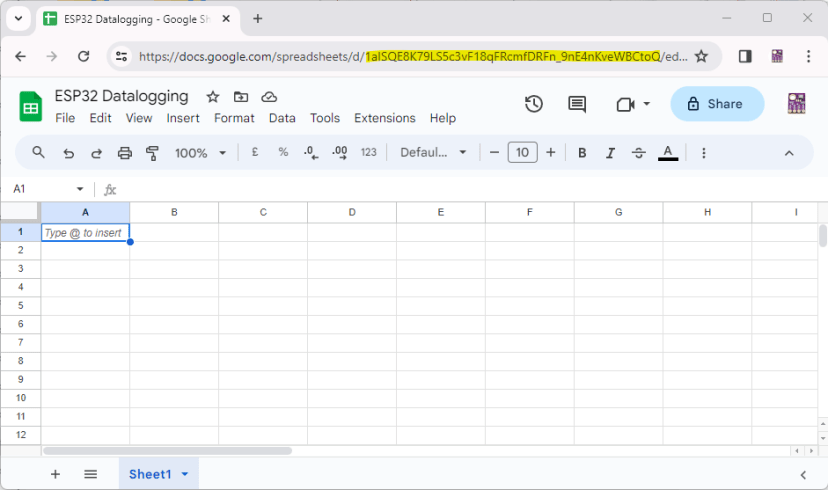Open the A1 name box dropdown
Image resolution: width=828 pixels, height=490 pixels.
point(80,189)
